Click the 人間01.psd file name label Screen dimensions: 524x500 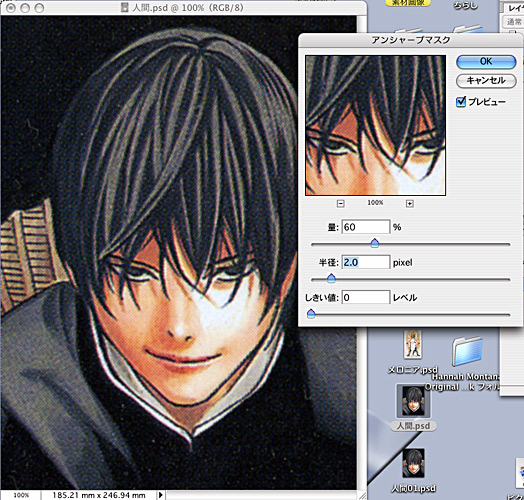[x=413, y=488]
